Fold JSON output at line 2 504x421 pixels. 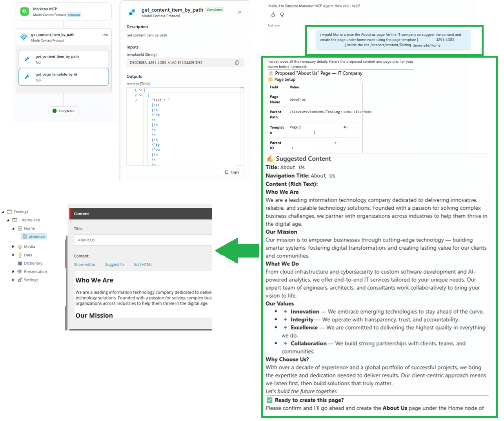[141, 95]
